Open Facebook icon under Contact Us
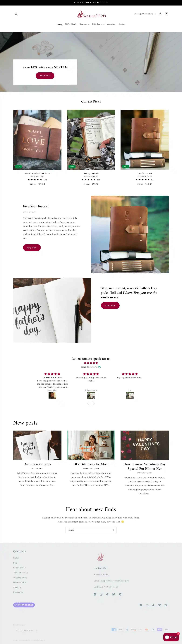The image size is (182, 644). pyautogui.click(x=95, y=594)
